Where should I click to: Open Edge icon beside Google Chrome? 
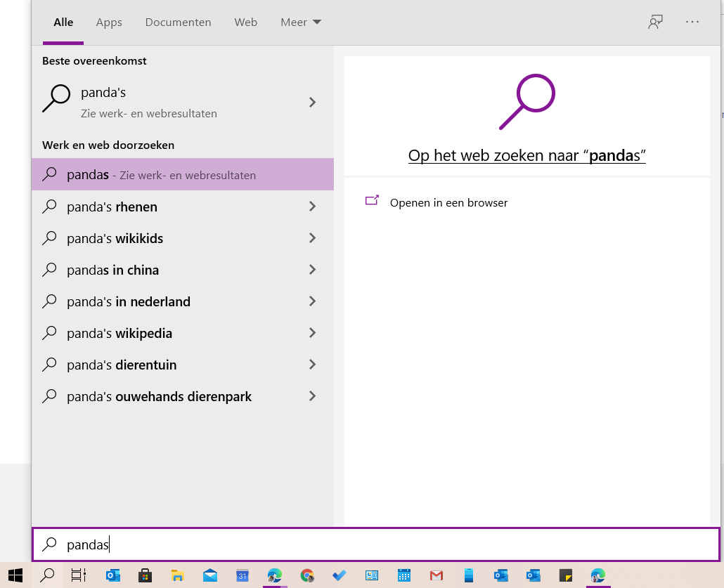pyautogui.click(x=274, y=575)
